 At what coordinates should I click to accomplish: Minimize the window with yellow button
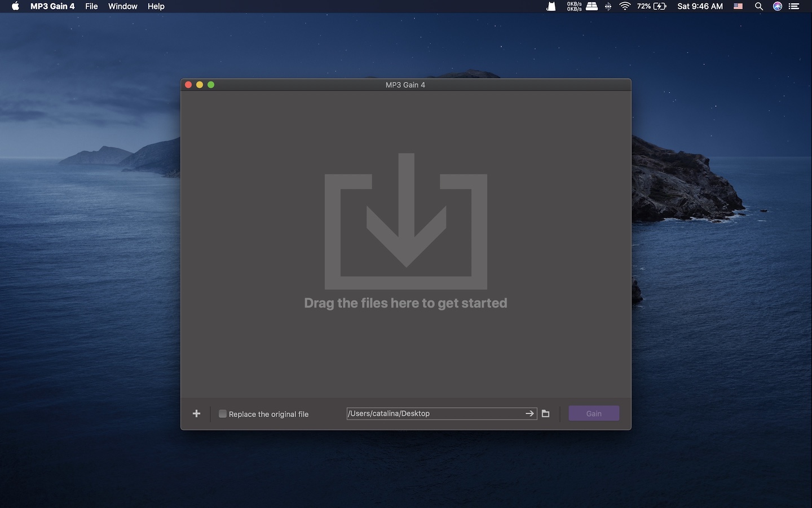tap(200, 85)
